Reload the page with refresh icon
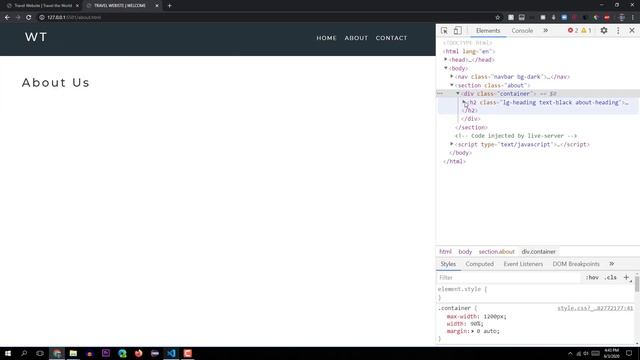 pyautogui.click(x=29, y=18)
